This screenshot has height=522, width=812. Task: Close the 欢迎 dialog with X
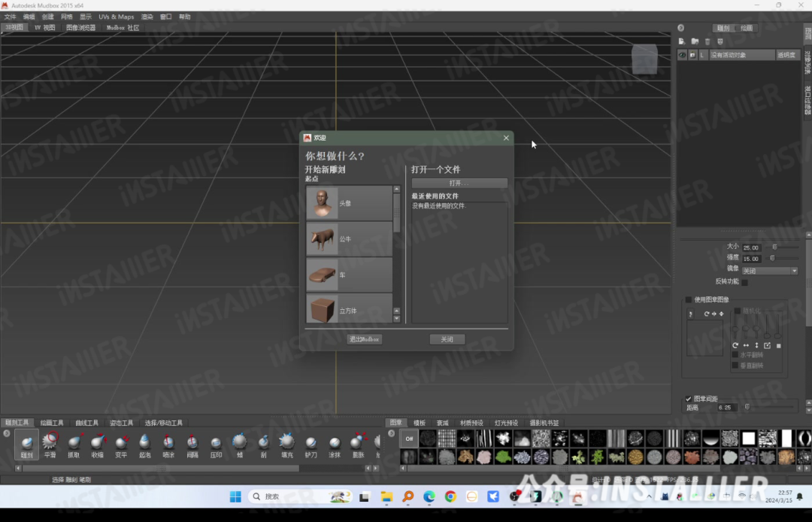[506, 138]
